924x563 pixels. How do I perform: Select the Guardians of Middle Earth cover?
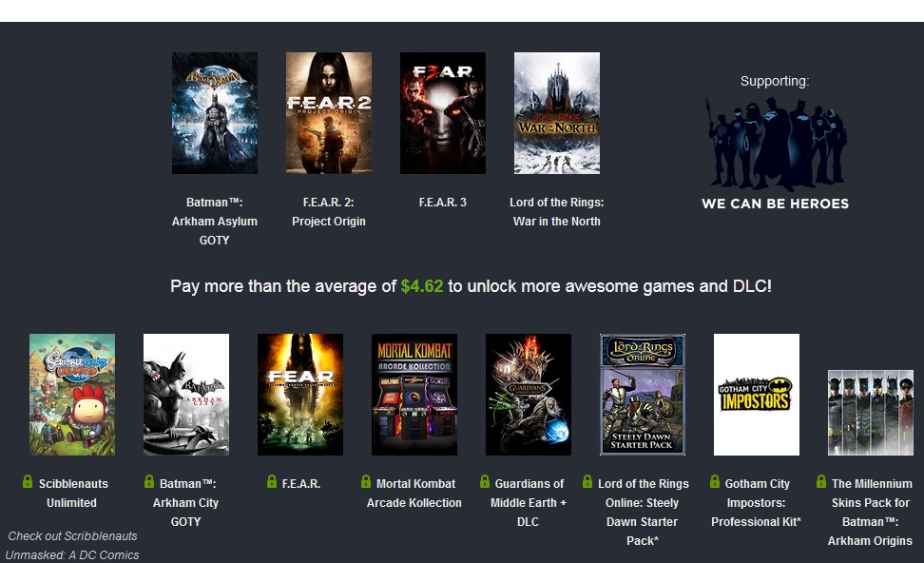pyautogui.click(x=529, y=395)
